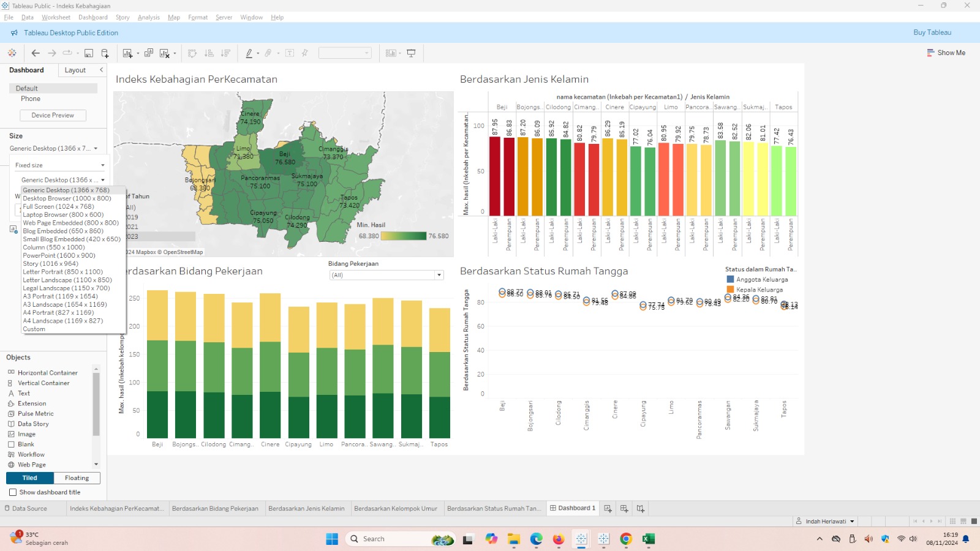
Task: Open Berdasarkan Kelompok Umur sheet tab
Action: pyautogui.click(x=396, y=508)
